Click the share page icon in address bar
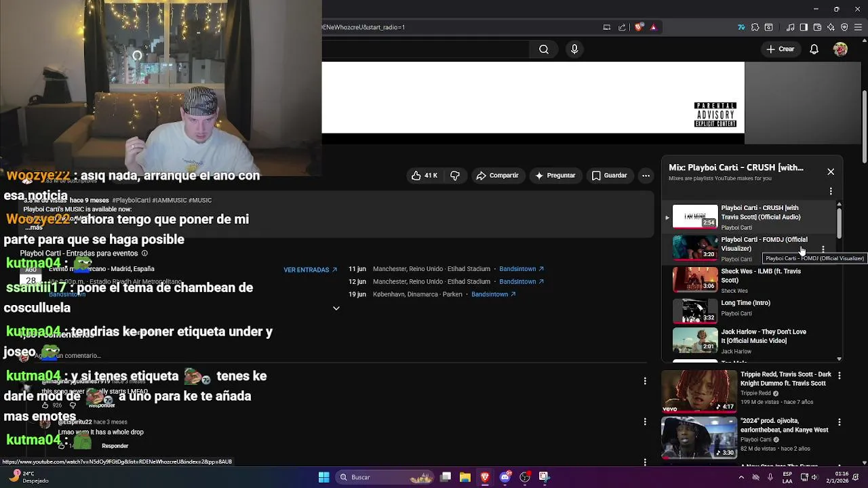The width and height of the screenshot is (868, 488). pos(622,27)
